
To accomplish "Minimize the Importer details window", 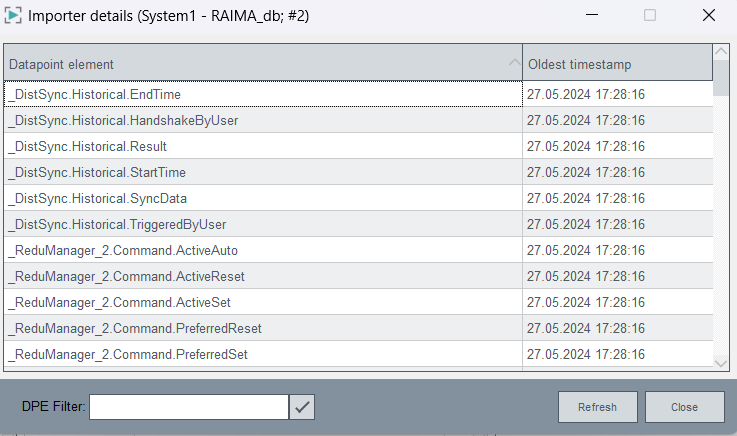I will click(x=591, y=16).
